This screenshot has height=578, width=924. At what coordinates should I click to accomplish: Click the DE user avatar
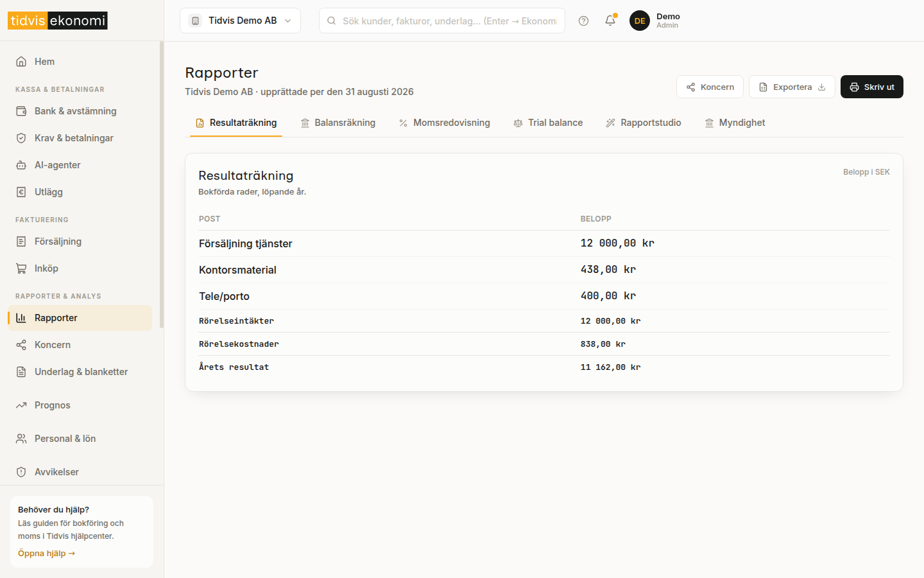640,21
